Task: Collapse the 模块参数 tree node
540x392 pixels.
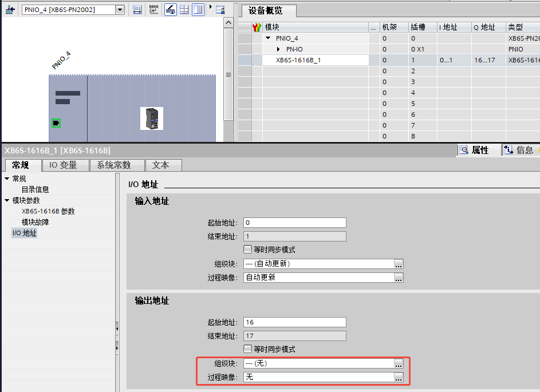Action: (x=7, y=200)
